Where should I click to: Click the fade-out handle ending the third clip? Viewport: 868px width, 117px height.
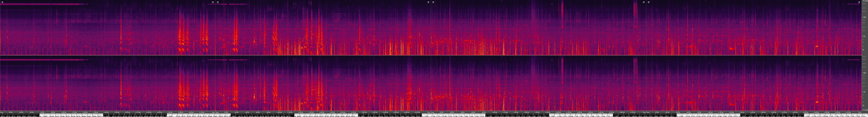click(x=644, y=2)
